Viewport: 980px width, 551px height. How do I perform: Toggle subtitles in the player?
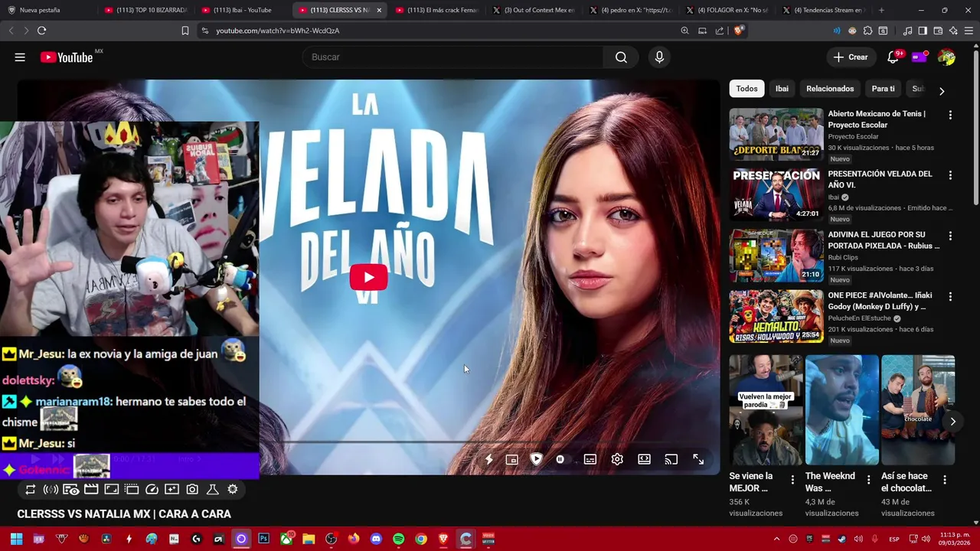coord(590,460)
